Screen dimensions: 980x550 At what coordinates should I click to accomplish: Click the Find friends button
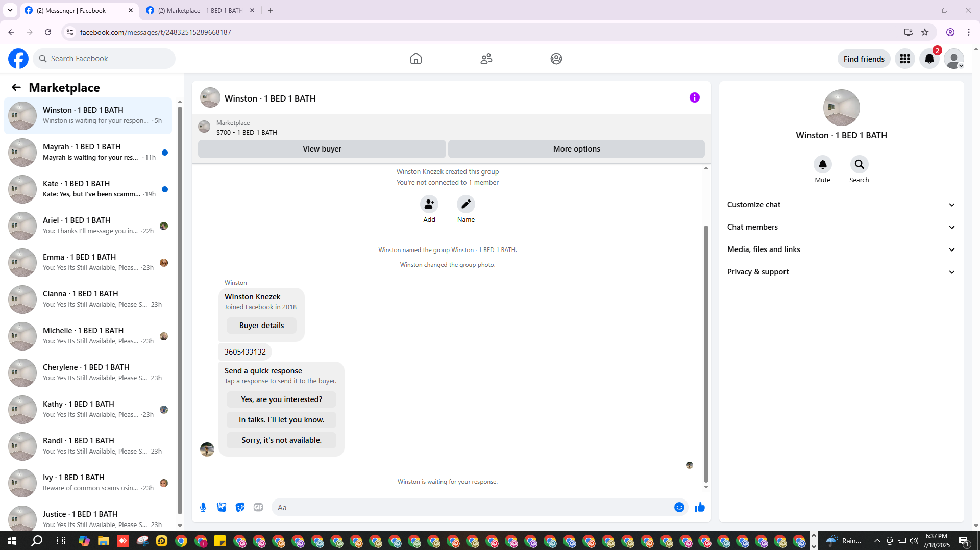point(864,59)
